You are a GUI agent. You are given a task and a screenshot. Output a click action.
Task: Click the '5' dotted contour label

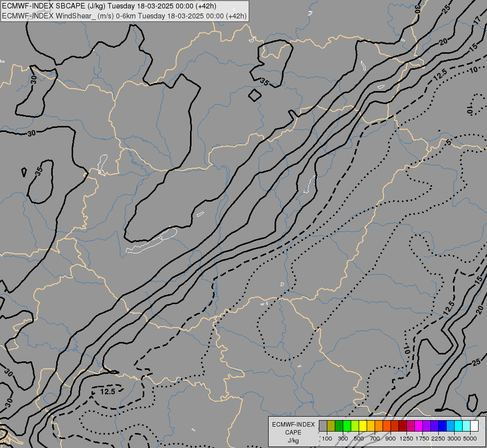449,142
